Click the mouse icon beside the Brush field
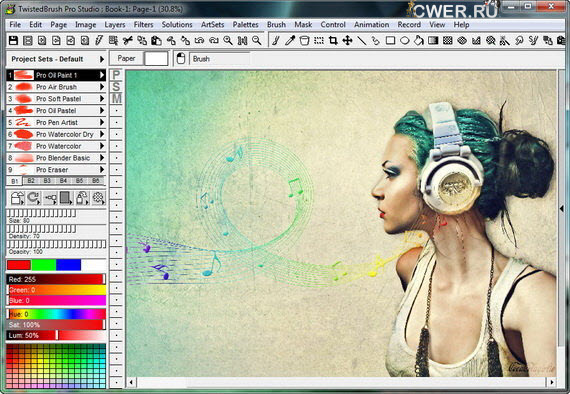Viewport: 570px width, 394px height. click(181, 59)
